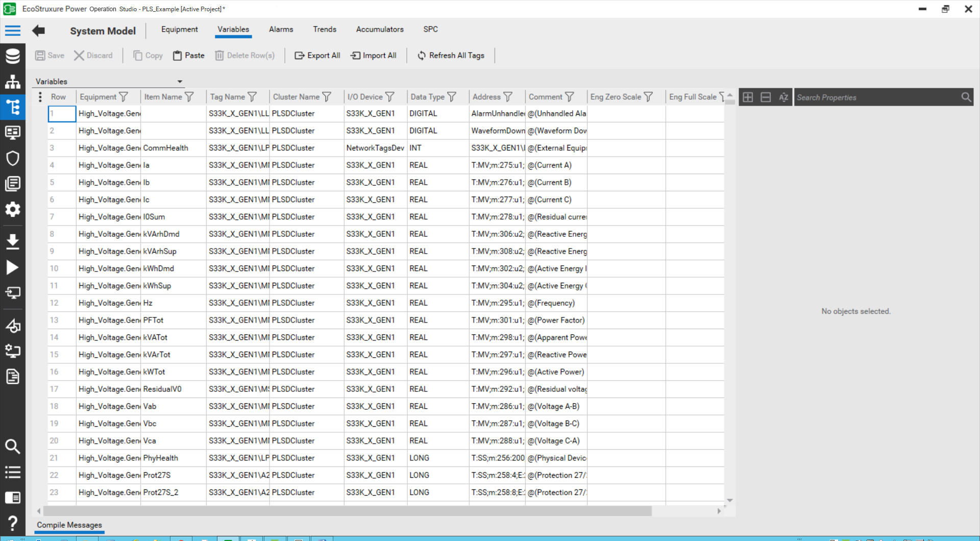Filter the Cluster Name column
The image size is (980, 541).
[327, 97]
